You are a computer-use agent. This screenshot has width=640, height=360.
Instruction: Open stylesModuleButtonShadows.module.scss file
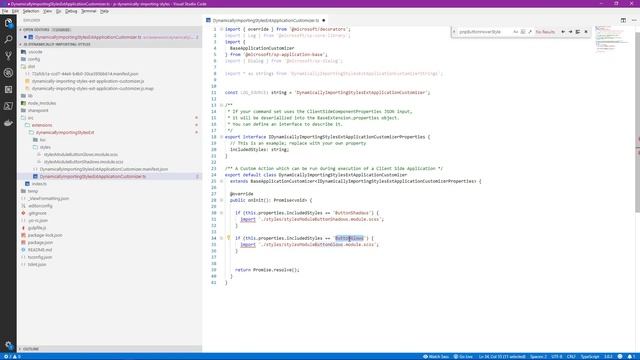pyautogui.click(x=83, y=162)
